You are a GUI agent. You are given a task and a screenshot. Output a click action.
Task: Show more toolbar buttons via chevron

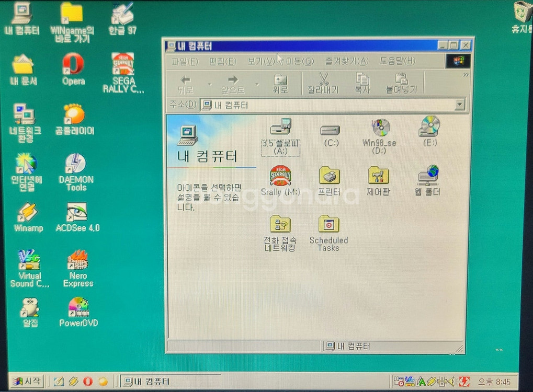[466, 75]
